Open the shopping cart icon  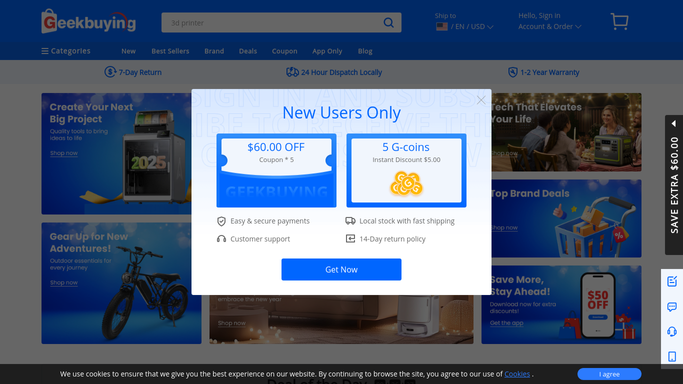point(619,21)
